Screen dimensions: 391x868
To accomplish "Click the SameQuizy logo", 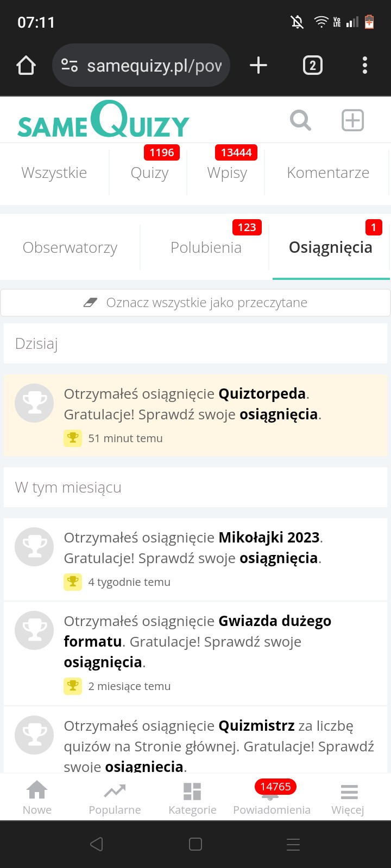I will point(103,120).
